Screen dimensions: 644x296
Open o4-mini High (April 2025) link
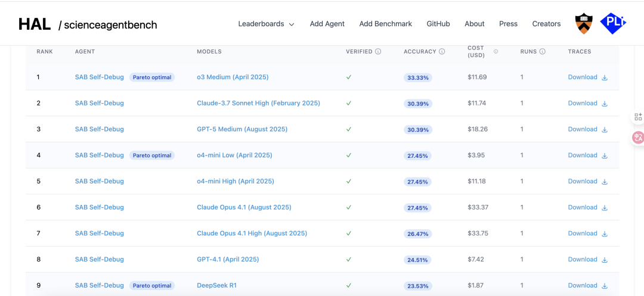[x=236, y=181]
